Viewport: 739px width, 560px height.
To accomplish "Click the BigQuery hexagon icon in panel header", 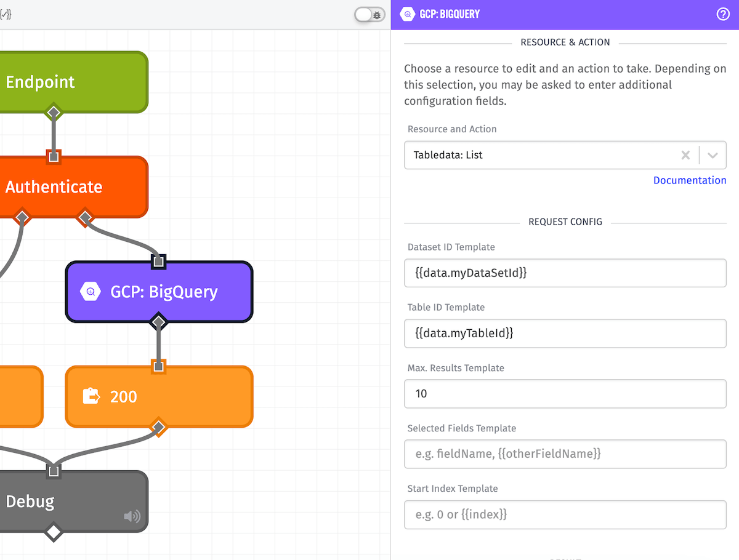I will 407,14.
